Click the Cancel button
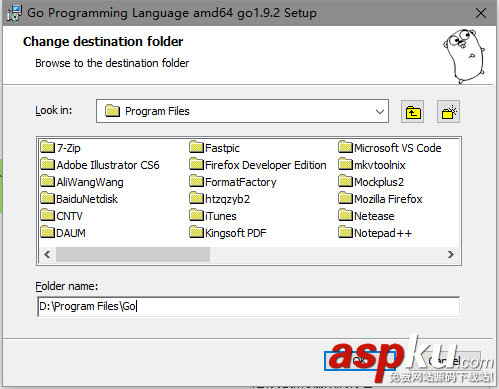Viewport: 499px width, 389px height. [445, 361]
